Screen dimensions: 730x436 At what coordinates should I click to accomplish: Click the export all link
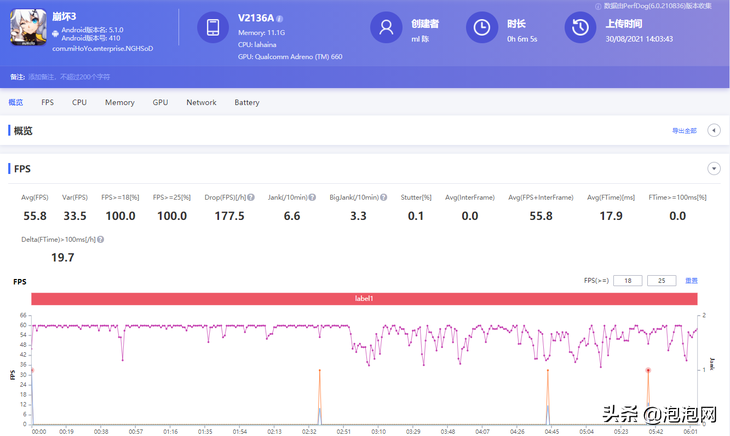point(684,131)
